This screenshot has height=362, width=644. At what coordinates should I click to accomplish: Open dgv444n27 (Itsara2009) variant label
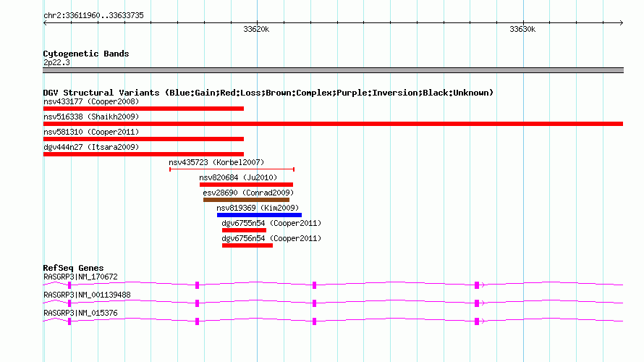click(x=91, y=147)
